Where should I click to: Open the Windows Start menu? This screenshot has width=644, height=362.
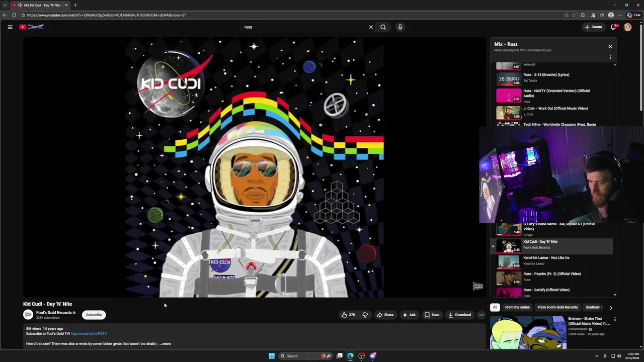[x=272, y=356]
